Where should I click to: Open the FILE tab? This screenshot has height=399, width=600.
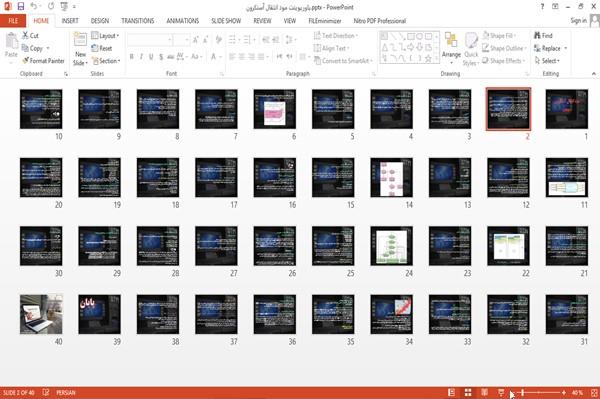(x=13, y=21)
